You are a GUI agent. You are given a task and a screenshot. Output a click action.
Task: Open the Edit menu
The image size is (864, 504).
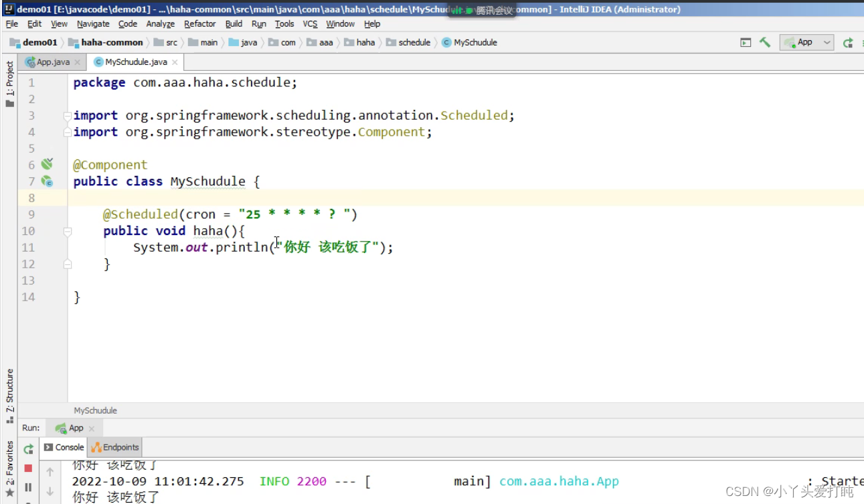pyautogui.click(x=34, y=23)
